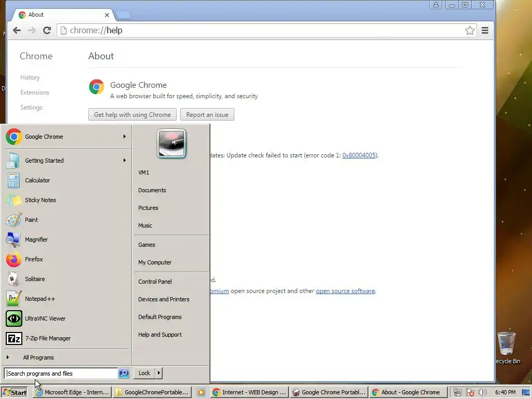Screen dimensions: 532x399
Task: Switch to About - Google Chrome taskbar item
Action: tap(408, 392)
